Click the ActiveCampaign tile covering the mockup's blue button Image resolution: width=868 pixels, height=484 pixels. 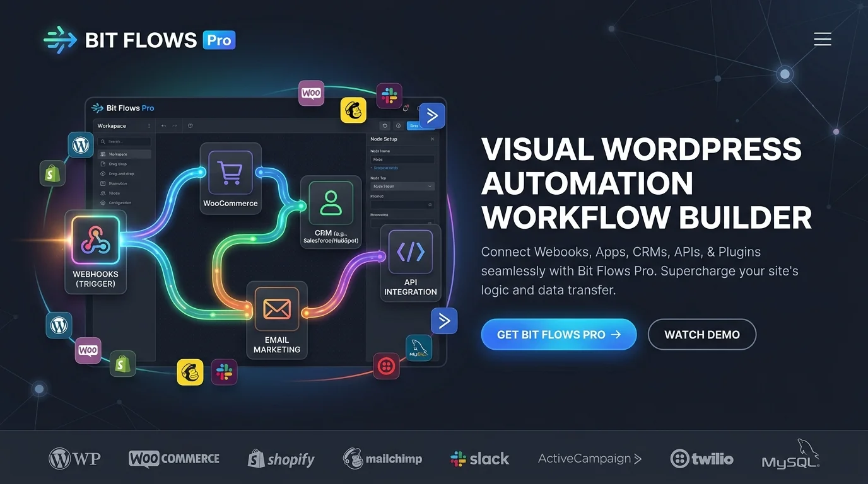[x=432, y=115]
